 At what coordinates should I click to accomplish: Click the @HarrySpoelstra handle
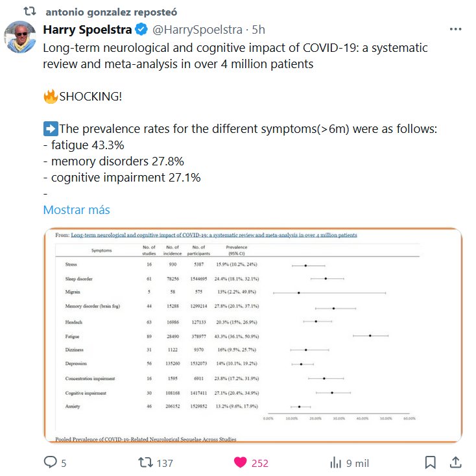pyautogui.click(x=198, y=30)
